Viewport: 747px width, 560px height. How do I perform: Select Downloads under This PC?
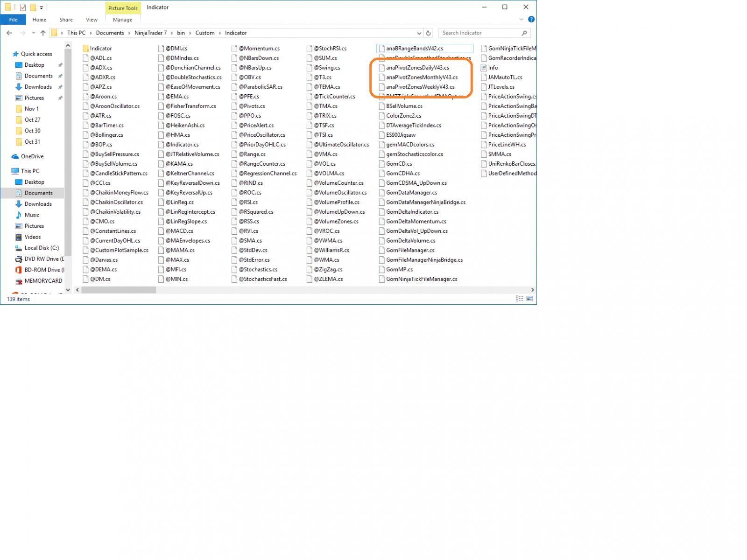[x=38, y=204]
